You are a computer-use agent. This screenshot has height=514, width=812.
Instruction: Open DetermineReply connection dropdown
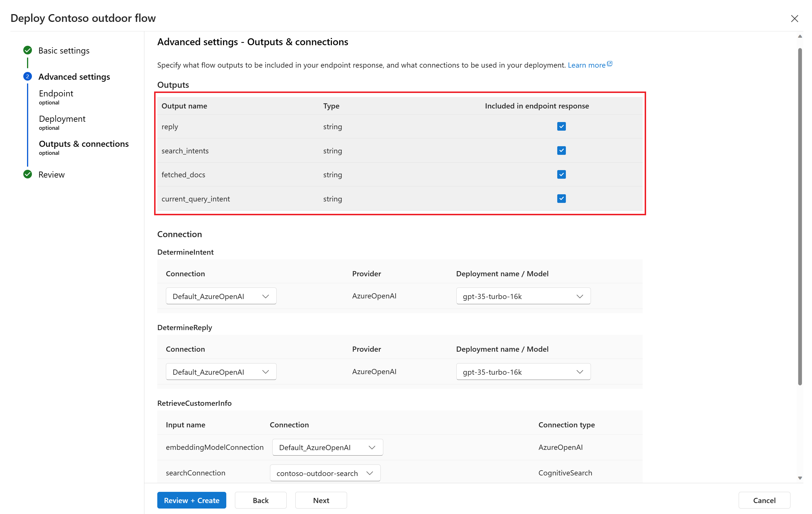coord(221,372)
